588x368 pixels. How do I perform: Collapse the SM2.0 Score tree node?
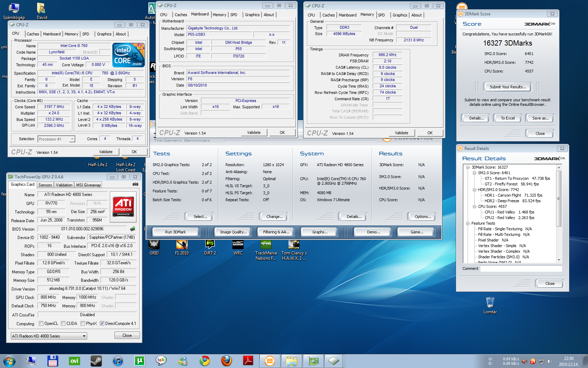475,173
